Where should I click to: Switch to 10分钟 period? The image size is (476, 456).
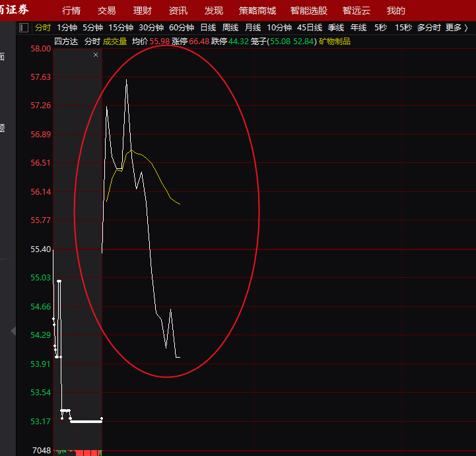[x=279, y=28]
